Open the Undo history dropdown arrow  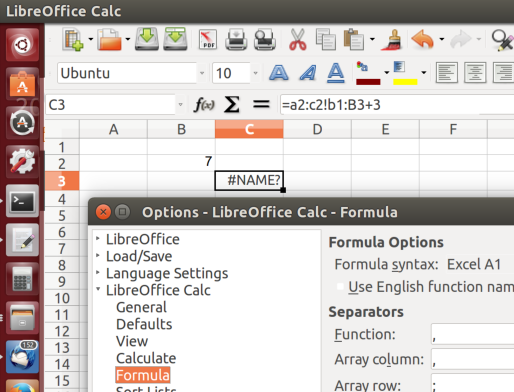click(x=442, y=39)
